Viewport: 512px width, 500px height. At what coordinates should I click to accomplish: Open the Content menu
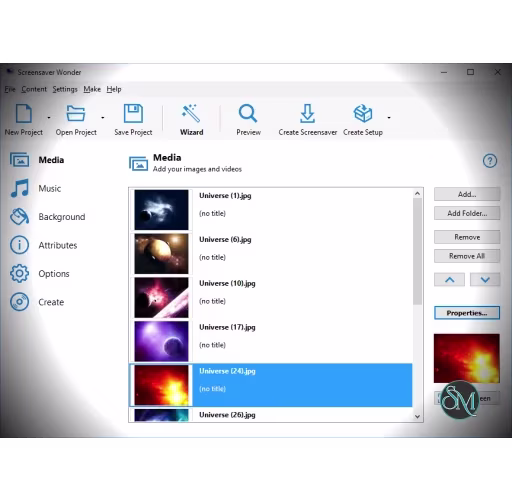point(34,89)
